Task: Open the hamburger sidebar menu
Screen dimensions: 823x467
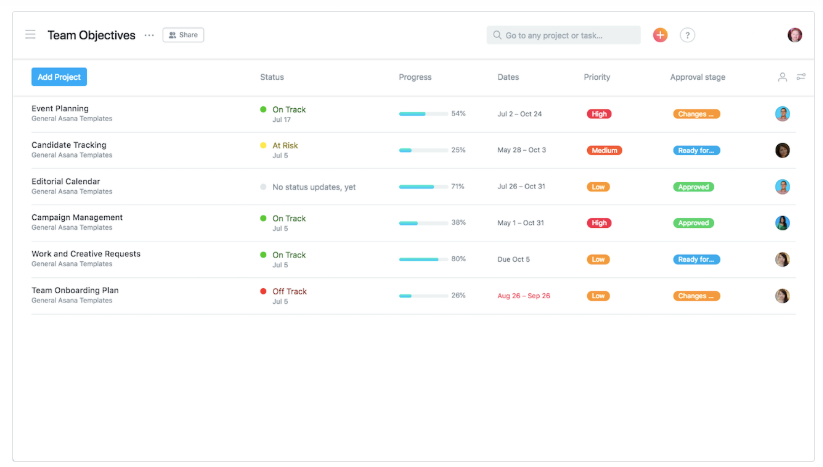Action: tap(30, 35)
